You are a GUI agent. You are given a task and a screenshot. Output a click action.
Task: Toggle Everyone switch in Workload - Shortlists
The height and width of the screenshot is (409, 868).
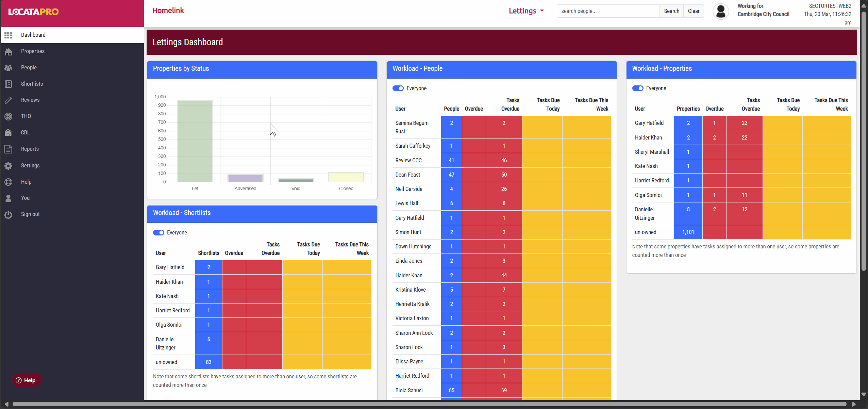point(158,233)
